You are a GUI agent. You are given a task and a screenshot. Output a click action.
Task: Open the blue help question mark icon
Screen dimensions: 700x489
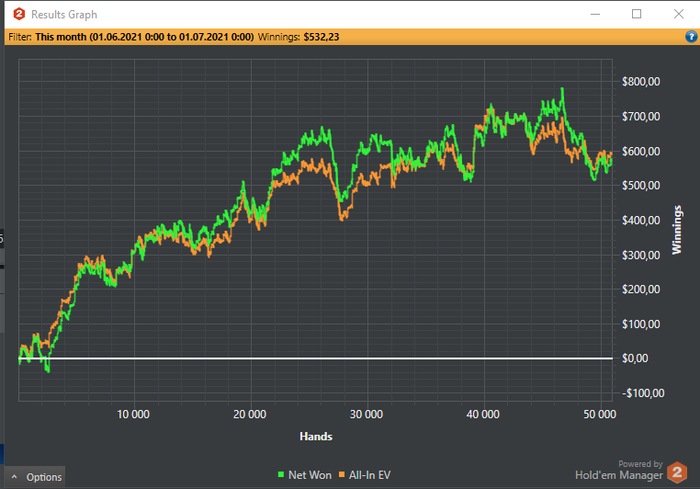point(691,37)
